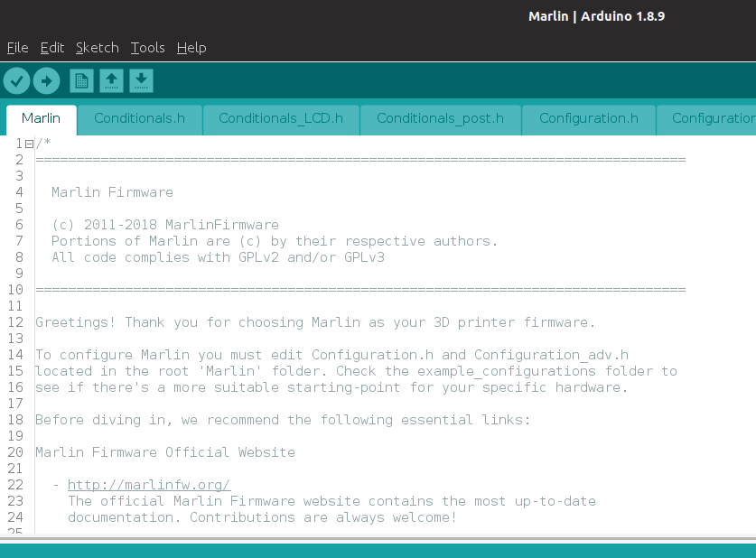Create a new sketch with New icon
756x558 pixels.
pos(81,81)
